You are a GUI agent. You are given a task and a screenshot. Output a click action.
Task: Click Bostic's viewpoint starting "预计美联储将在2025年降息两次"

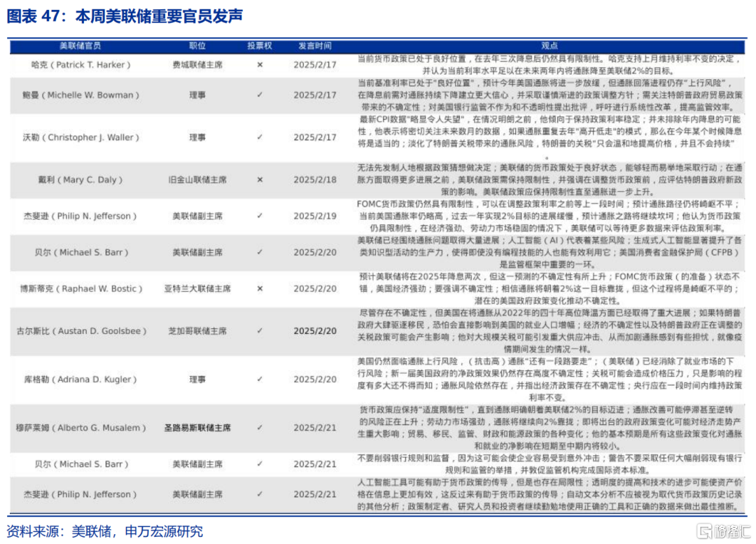[549, 288]
